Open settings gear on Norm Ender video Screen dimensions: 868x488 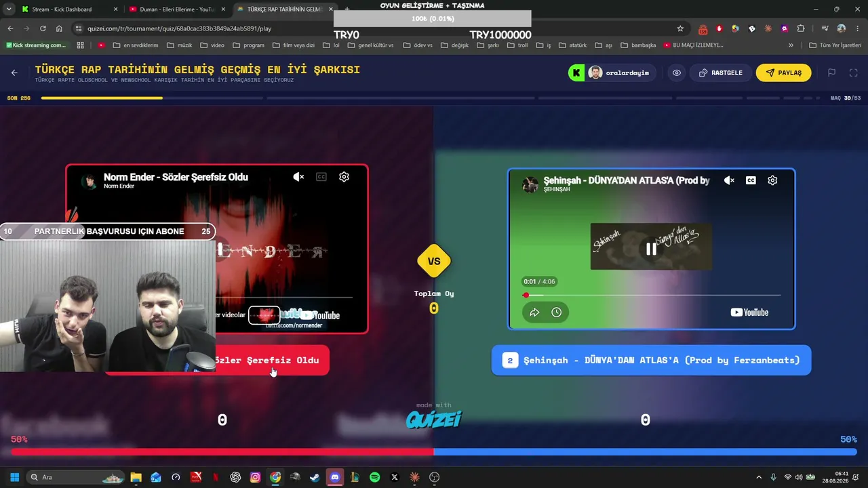[x=344, y=177]
